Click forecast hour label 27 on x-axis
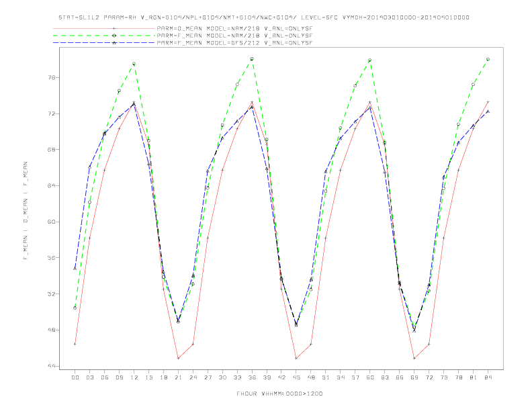The width and height of the screenshot is (532, 411). click(x=208, y=377)
